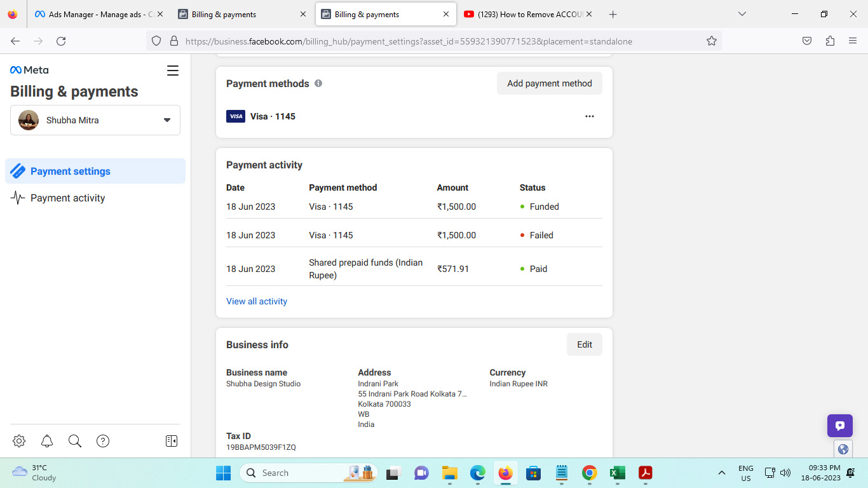868x488 pixels.
Task: Bookmark this page with star icon
Action: [x=712, y=41]
